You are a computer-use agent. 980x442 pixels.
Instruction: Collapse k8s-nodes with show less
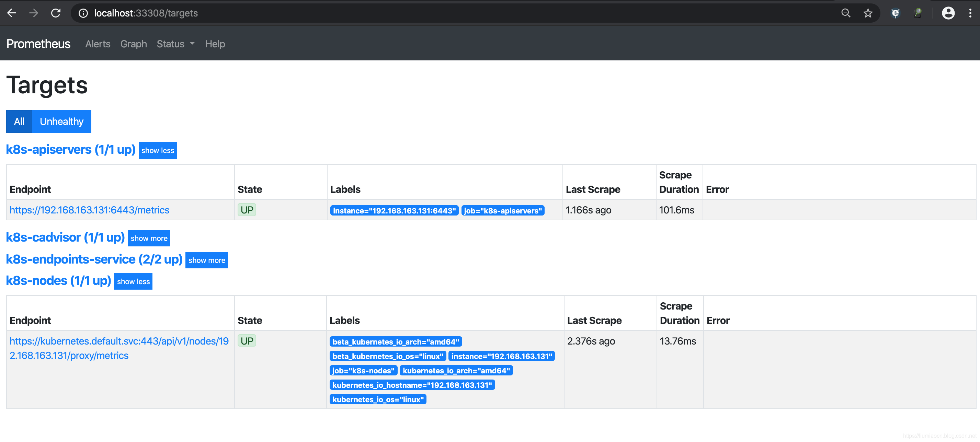pos(133,282)
